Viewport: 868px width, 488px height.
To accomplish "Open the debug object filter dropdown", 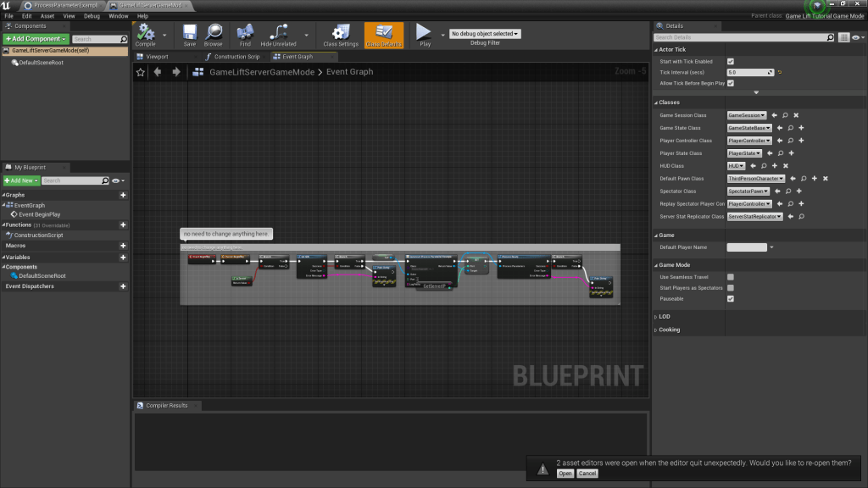I will click(x=485, y=34).
